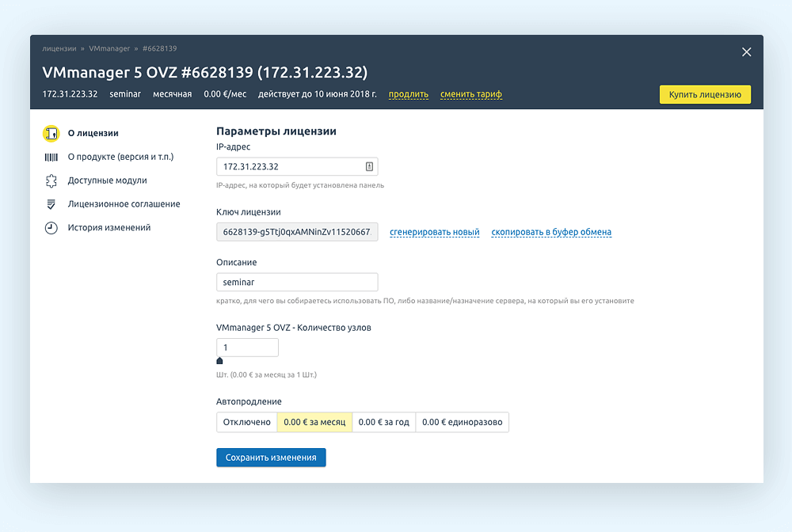
Task: Generate a new key via "сгенерировать новый"
Action: [x=434, y=232]
